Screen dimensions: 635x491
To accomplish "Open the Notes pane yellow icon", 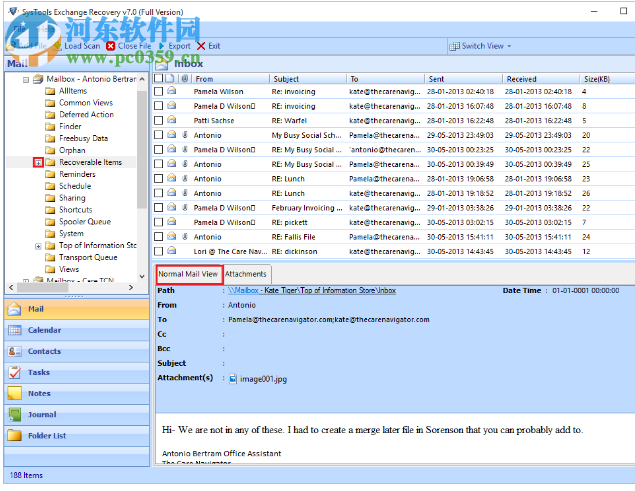I will point(15,393).
